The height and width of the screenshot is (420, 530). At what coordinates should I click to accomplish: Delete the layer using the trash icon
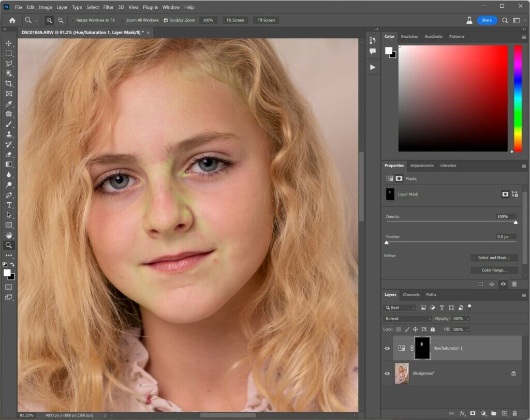pyautogui.click(x=515, y=413)
